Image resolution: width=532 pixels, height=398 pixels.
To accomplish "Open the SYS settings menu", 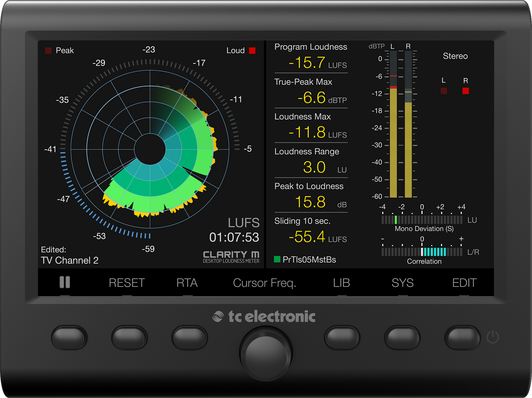I will tap(402, 283).
